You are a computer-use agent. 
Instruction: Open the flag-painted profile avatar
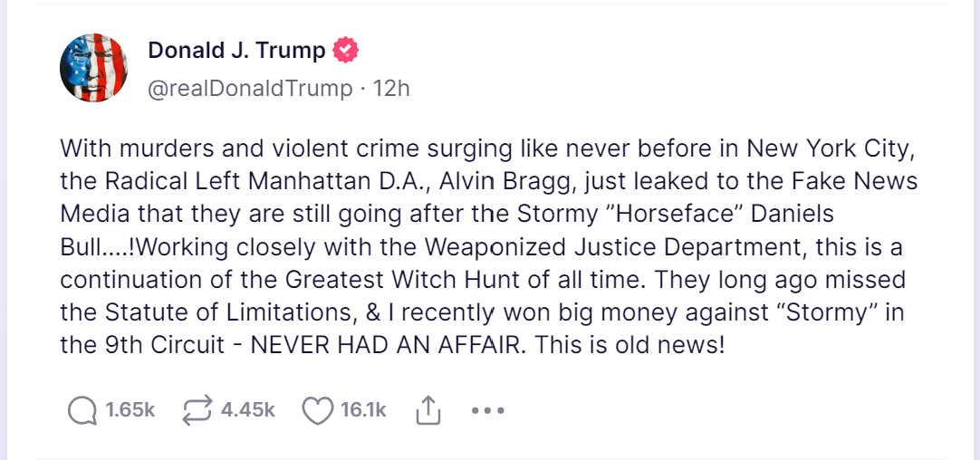(x=91, y=69)
